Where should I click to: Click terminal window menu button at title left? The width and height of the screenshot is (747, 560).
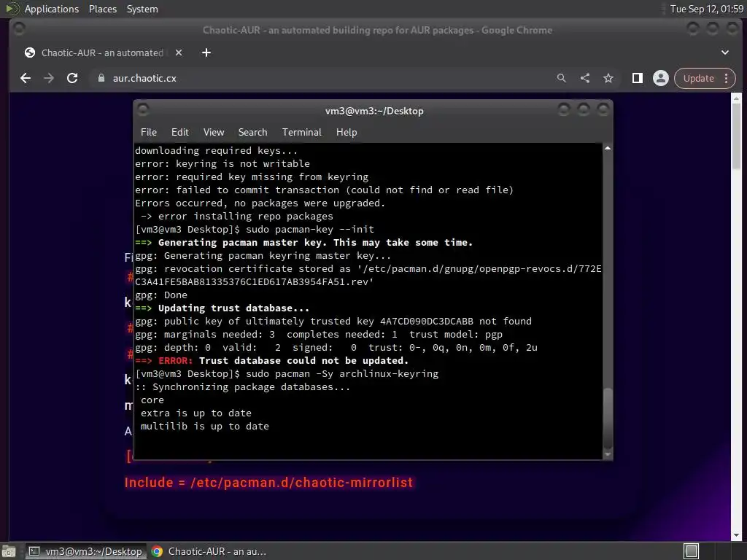143,110
